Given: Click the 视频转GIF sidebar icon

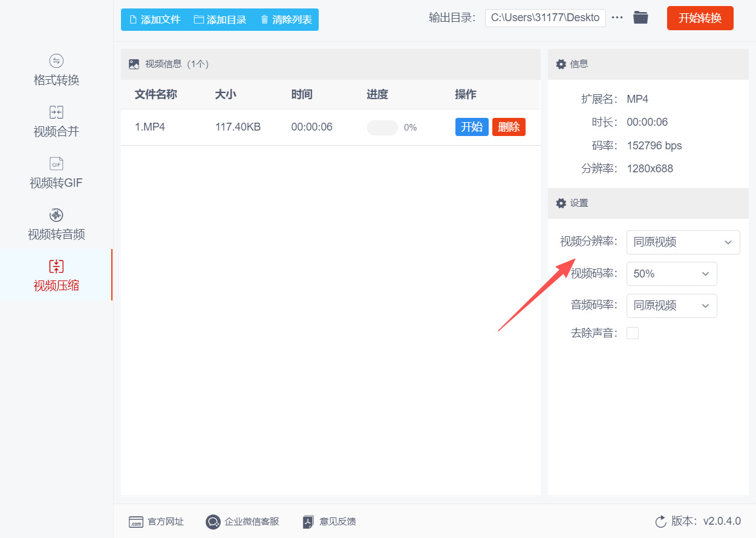Looking at the screenshot, I should (x=56, y=164).
